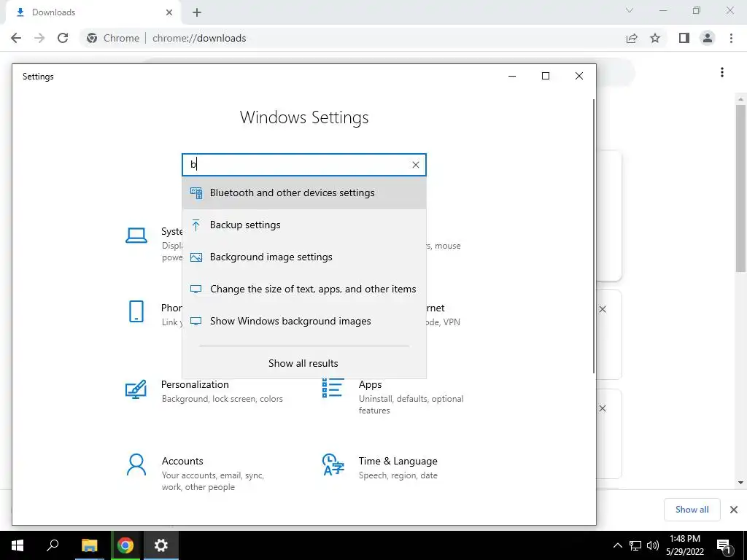Open the Apps list icon
Viewport: 747px width, 560px height.
[333, 388]
